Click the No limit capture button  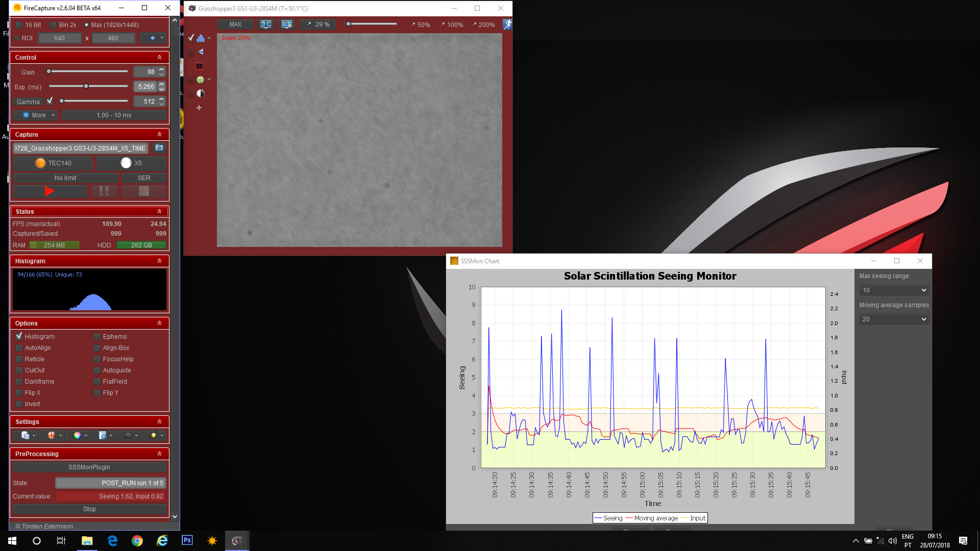(65, 178)
